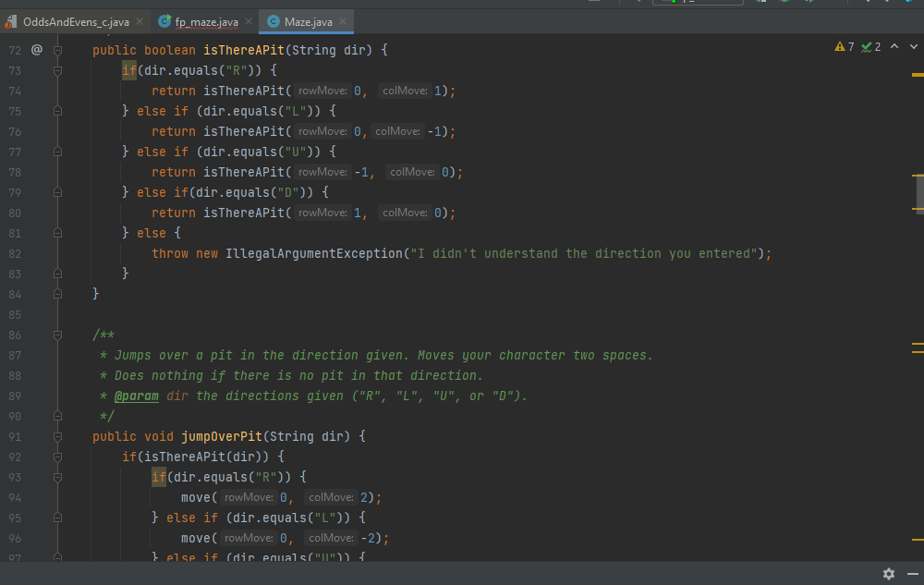Click the override marker beside line 72

pyautogui.click(x=36, y=49)
